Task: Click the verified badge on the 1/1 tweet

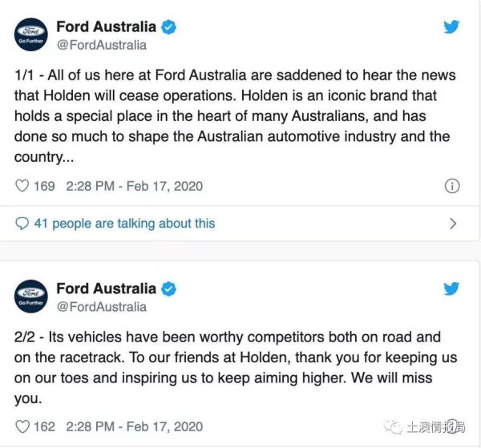Action: click(168, 27)
